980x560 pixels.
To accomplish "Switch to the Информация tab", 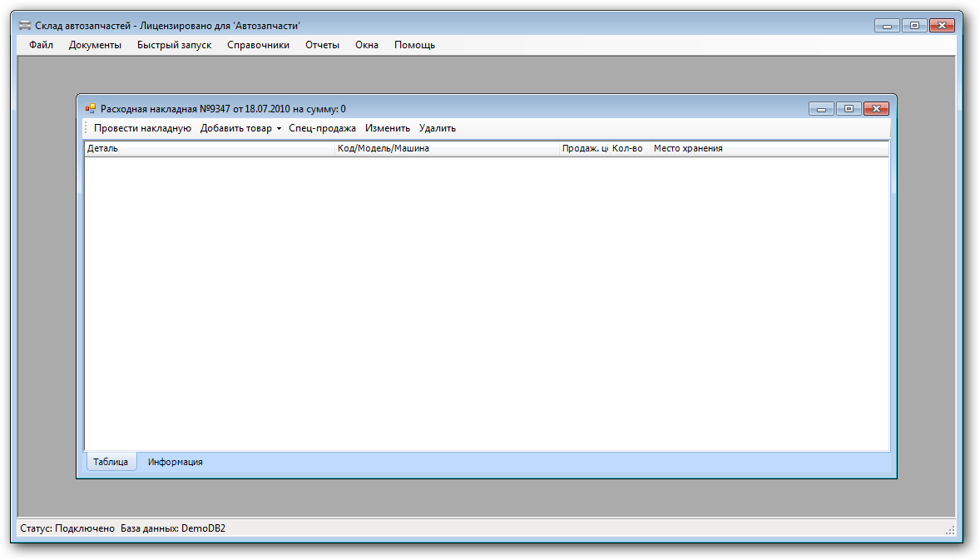I will point(175,462).
